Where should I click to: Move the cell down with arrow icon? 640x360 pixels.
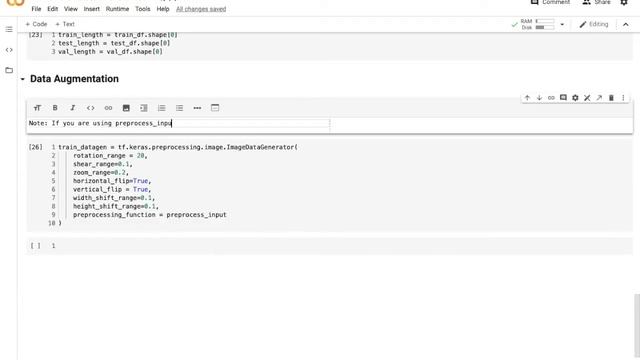pyautogui.click(x=539, y=98)
